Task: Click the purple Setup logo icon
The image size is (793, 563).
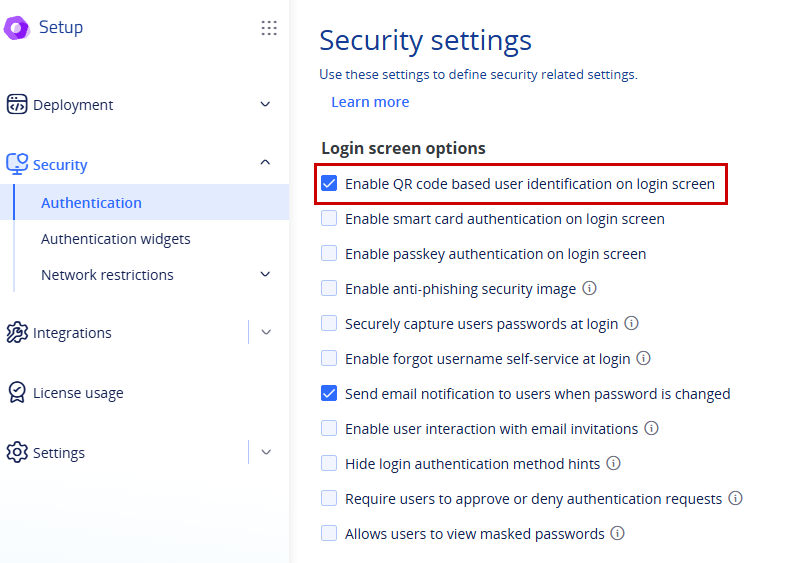Action: (x=17, y=28)
